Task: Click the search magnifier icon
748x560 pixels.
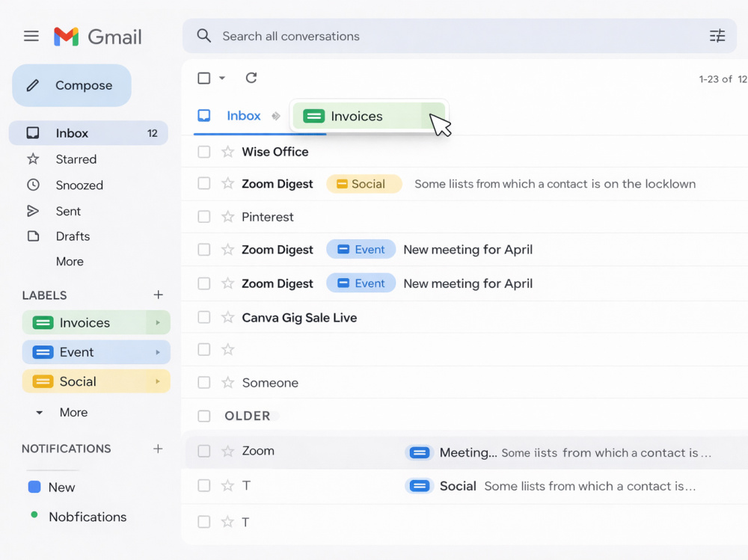Action: click(x=203, y=36)
